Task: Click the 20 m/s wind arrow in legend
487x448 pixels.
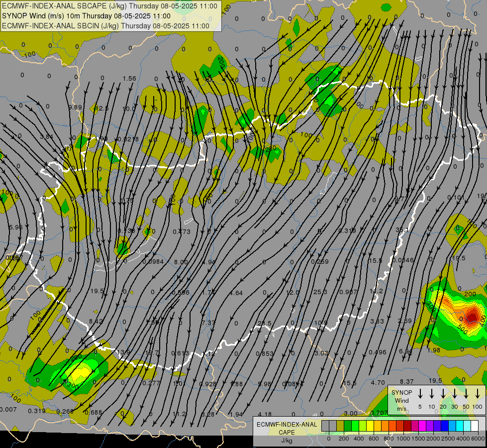Action: pos(443,394)
